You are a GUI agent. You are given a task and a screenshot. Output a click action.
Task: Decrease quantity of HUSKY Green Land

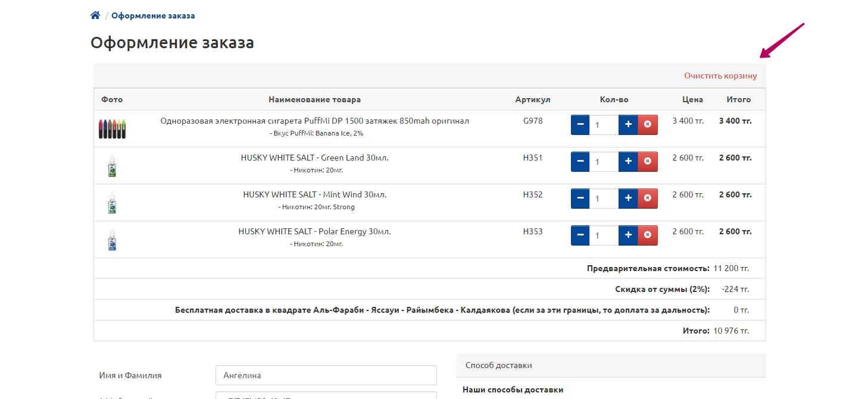click(x=580, y=162)
